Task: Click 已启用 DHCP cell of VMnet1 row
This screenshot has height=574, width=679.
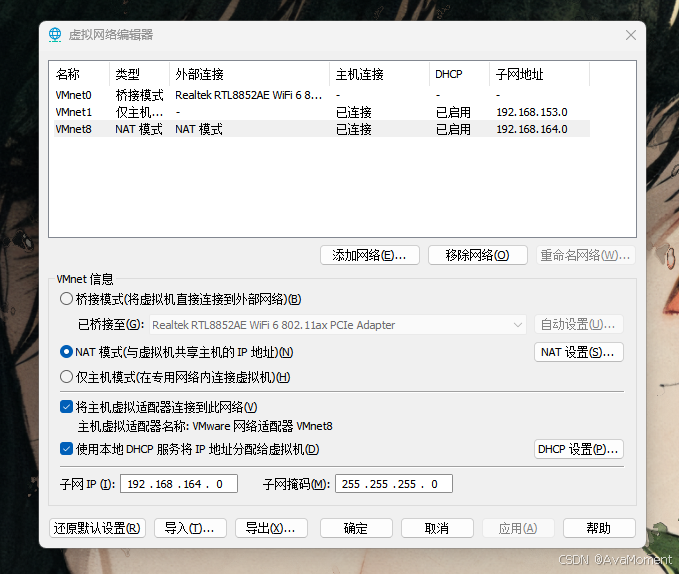Action: click(x=453, y=112)
